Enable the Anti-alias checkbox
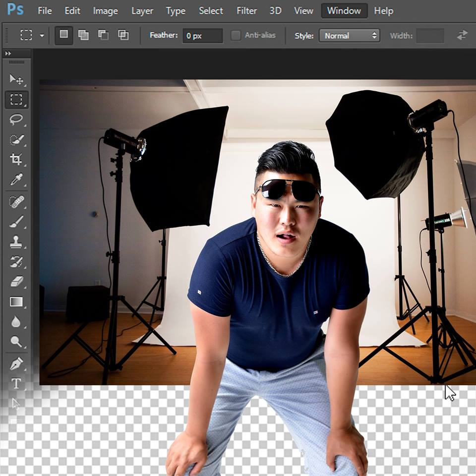 pos(236,35)
